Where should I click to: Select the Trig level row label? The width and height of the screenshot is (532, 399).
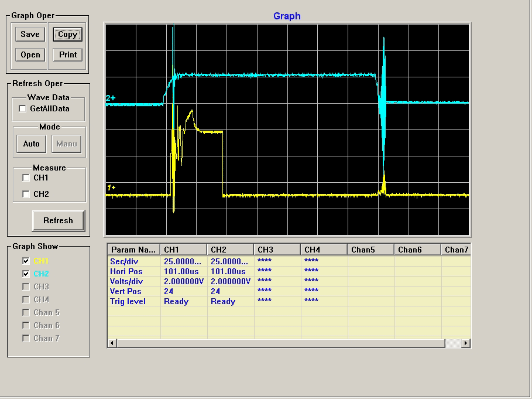tap(128, 302)
